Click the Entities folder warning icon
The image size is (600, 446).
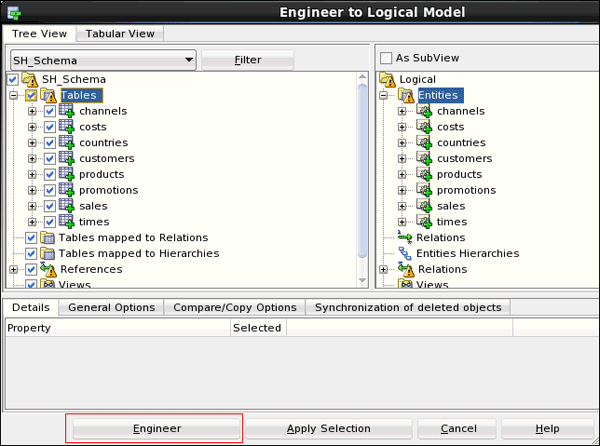(x=406, y=95)
